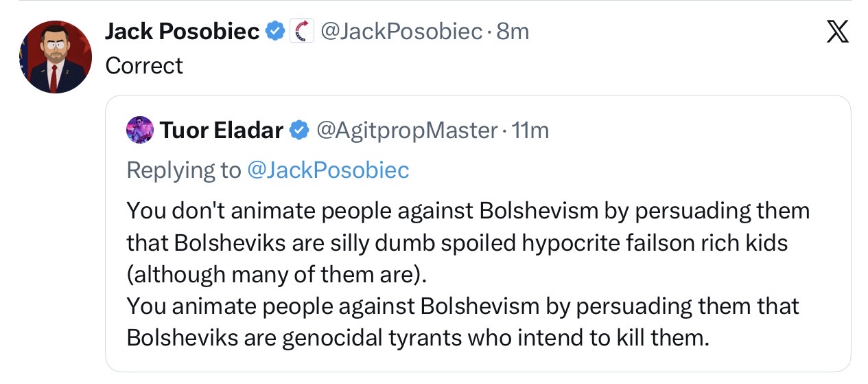Open the Jack Posobiec display name
The width and height of the screenshot is (868, 384).
[x=183, y=32]
